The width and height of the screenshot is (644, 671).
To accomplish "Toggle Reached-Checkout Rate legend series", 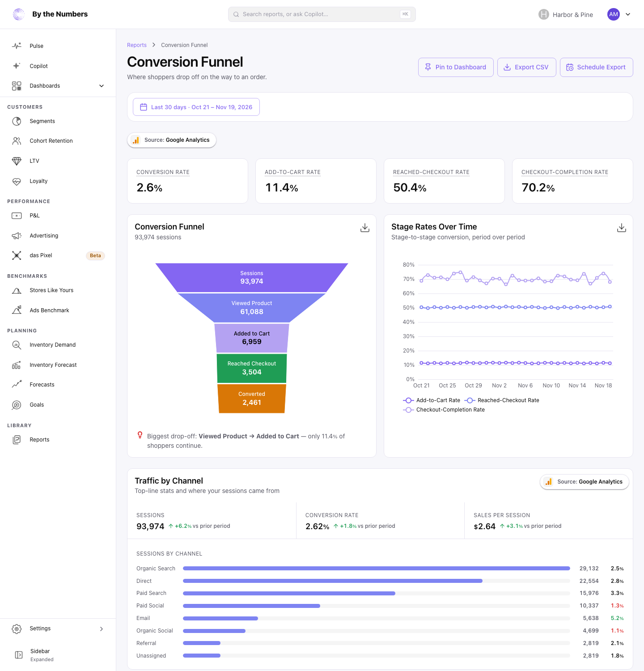I will pos(502,400).
